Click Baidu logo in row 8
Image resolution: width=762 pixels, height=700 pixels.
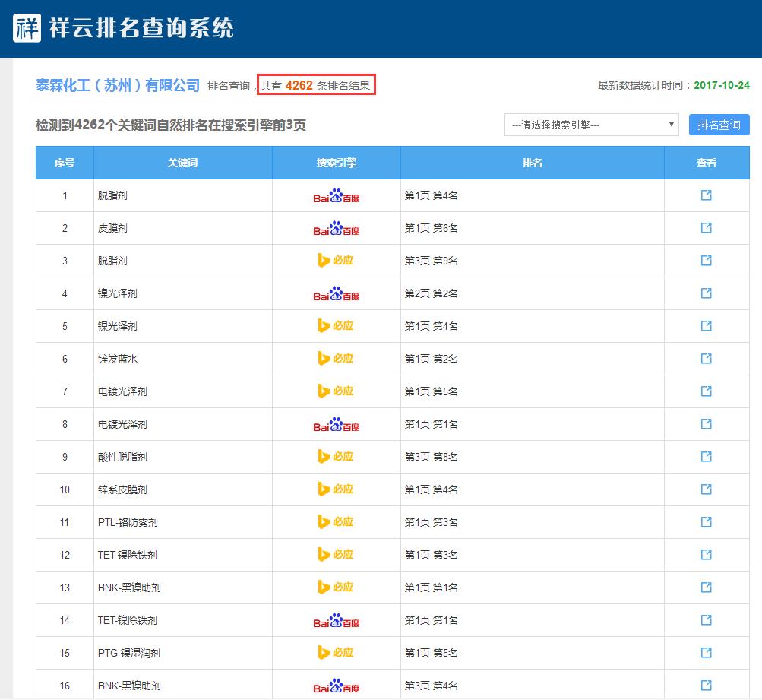[337, 424]
